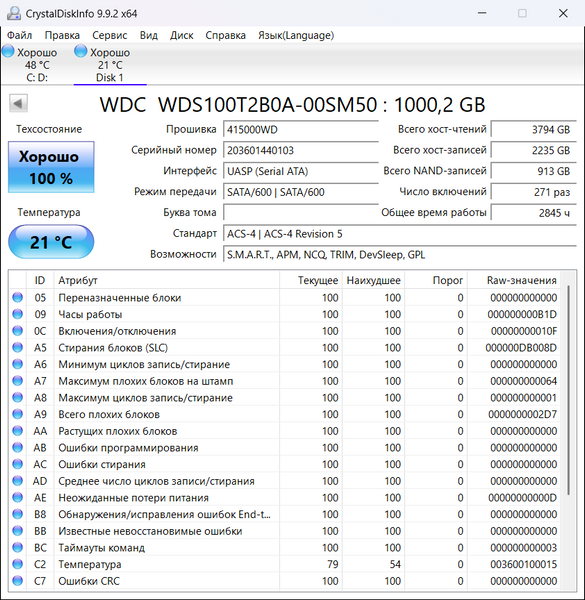Click the blue status orb for Disk 1
The width and height of the screenshot is (585, 600).
(81, 51)
